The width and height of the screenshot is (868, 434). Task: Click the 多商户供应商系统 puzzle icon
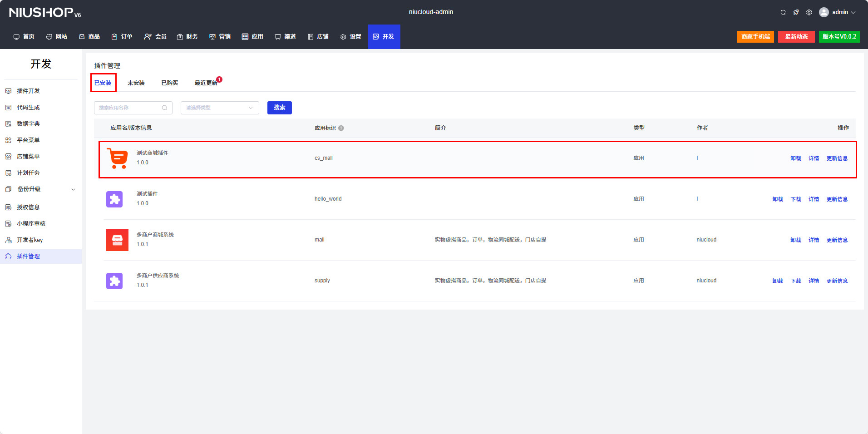coord(114,281)
